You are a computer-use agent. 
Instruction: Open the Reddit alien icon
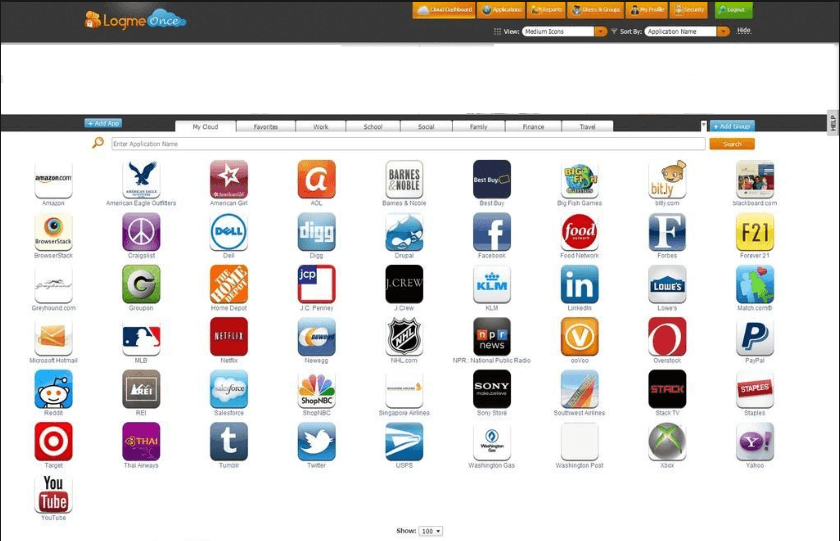coord(53,389)
